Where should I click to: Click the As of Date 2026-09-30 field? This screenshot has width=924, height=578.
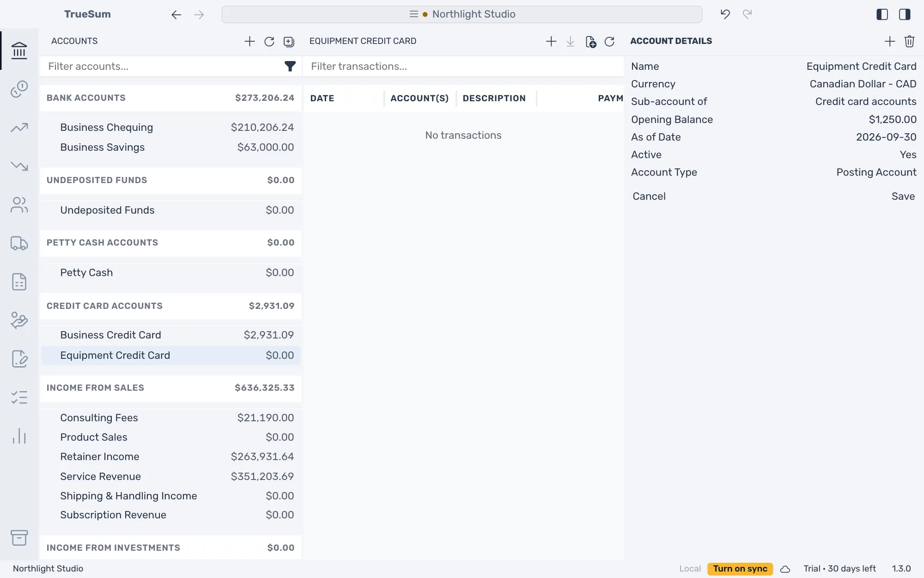pos(886,137)
